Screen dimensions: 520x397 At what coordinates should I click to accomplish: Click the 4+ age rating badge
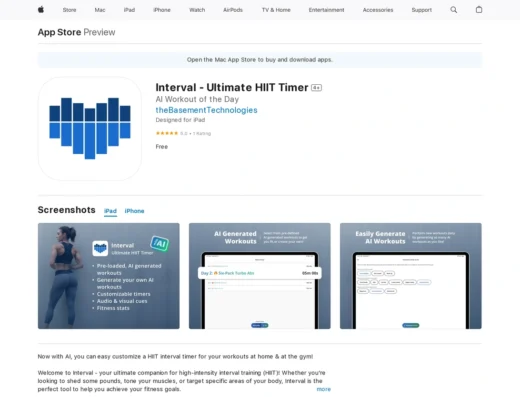tap(316, 88)
